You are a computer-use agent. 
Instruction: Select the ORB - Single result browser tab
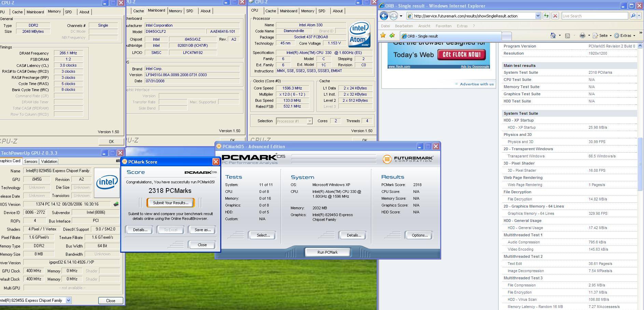point(450,36)
